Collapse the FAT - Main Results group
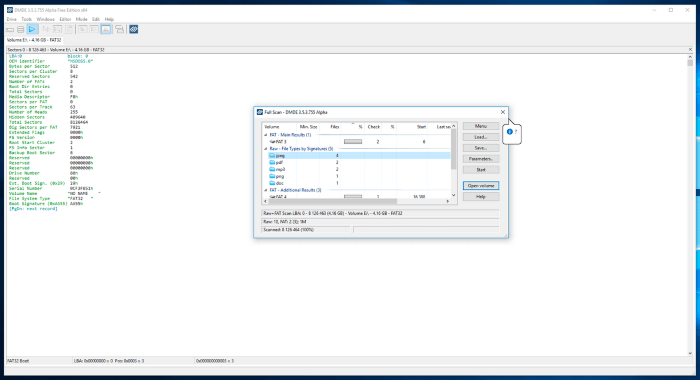Viewport: 700px width, 380px height. click(x=266, y=135)
